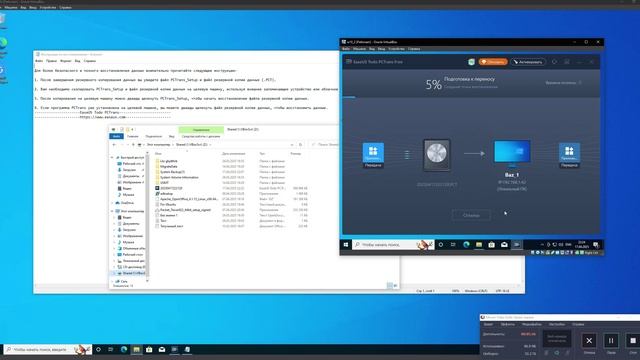The image size is (640, 360).
Task: Sort files by the Name column header
Action: coord(158,153)
